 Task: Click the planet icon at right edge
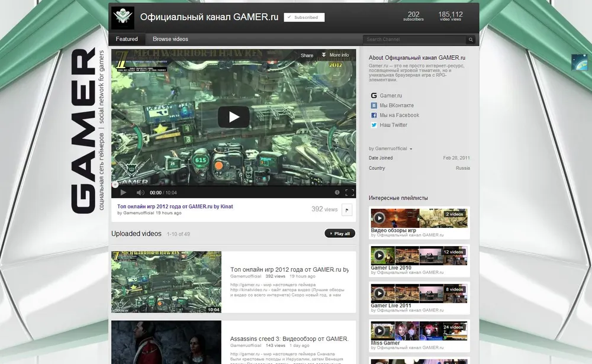[580, 62]
